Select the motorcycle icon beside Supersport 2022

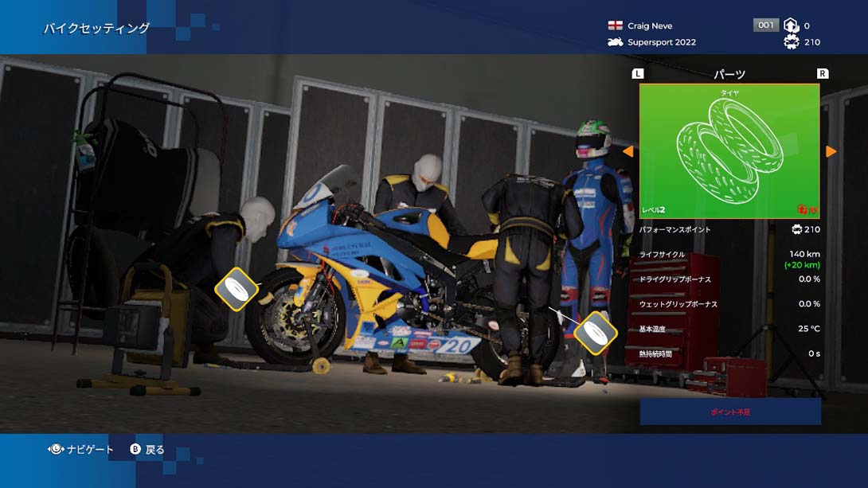(x=616, y=42)
